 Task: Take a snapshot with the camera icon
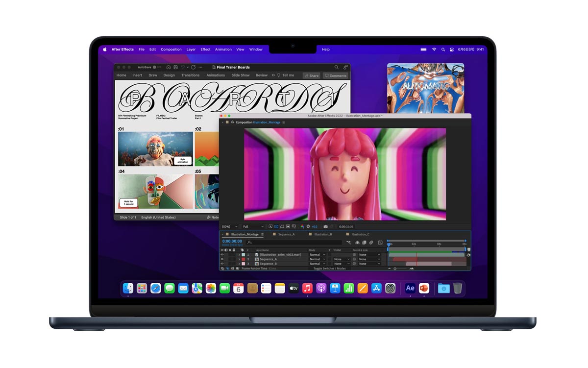[x=326, y=226]
